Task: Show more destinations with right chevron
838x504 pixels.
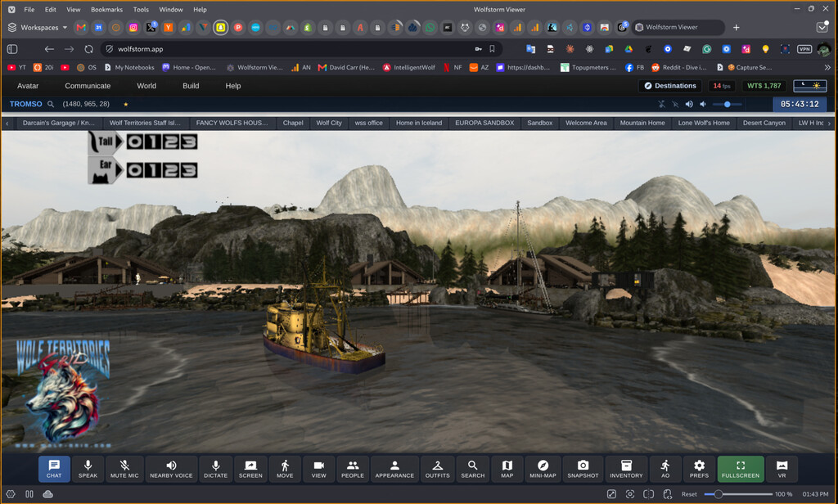Action: pos(829,123)
